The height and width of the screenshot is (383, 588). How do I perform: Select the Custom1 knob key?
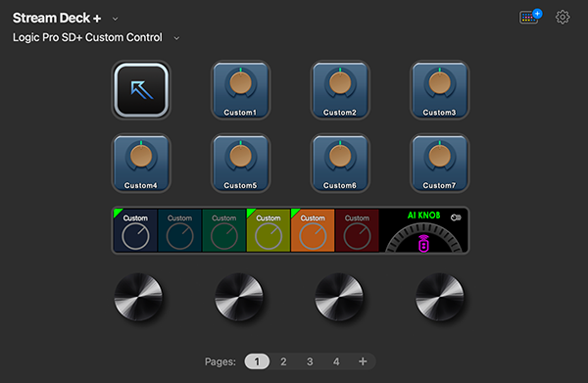[240, 90]
